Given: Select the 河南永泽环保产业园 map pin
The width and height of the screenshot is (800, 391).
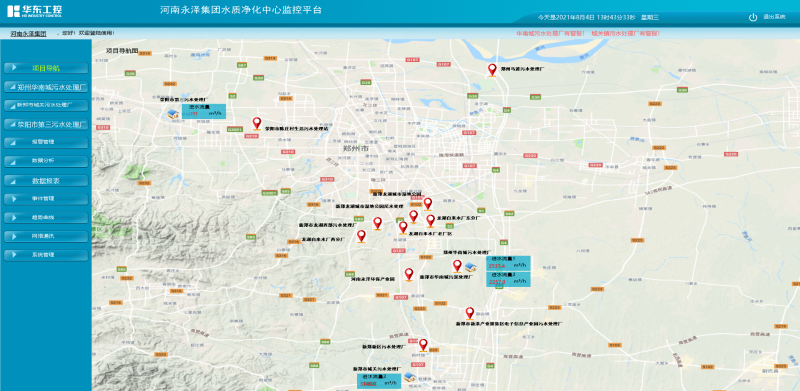Looking at the screenshot, I should click(409, 275).
